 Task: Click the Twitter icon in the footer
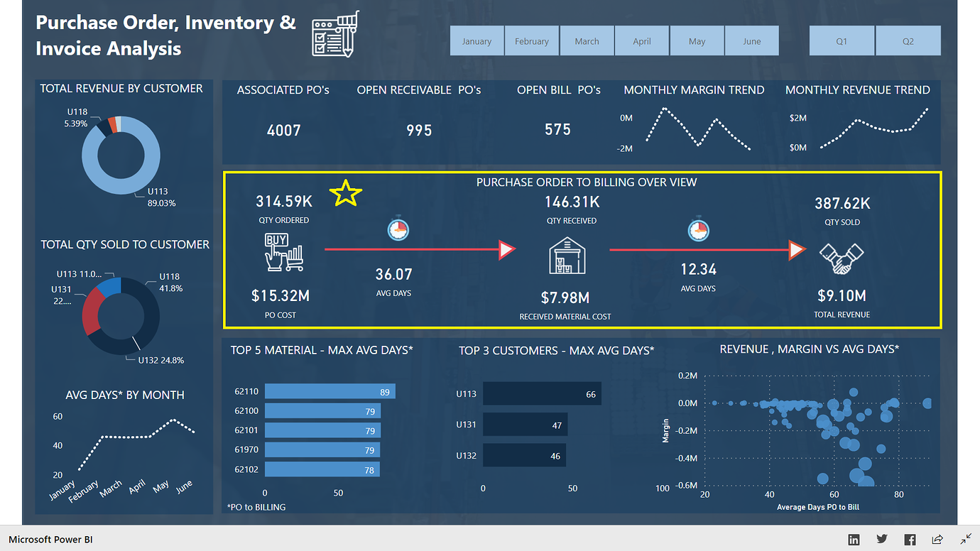click(x=881, y=540)
